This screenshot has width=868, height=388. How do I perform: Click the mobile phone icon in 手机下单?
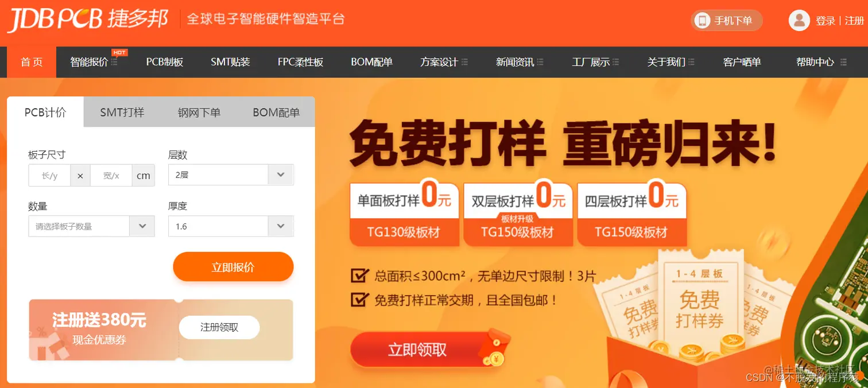(702, 21)
